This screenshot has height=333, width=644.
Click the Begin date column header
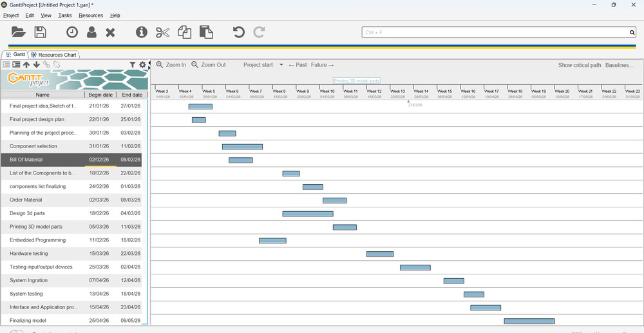coord(100,95)
